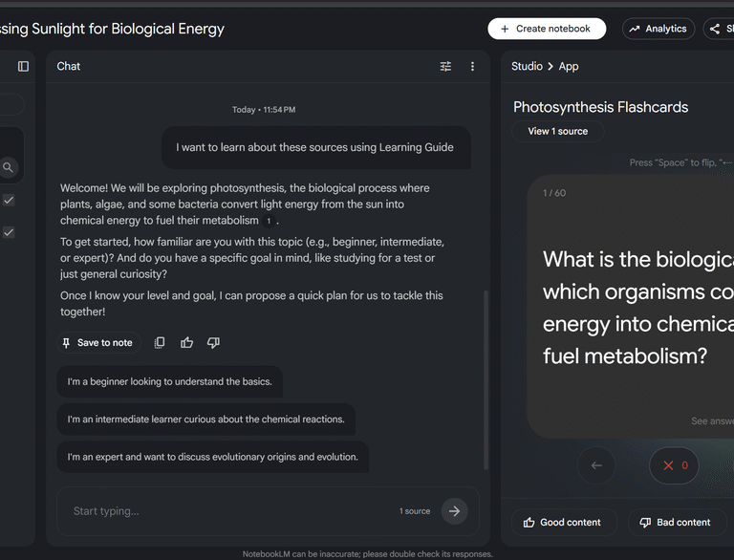
Task: Thumbs up the chat response
Action: click(x=186, y=343)
